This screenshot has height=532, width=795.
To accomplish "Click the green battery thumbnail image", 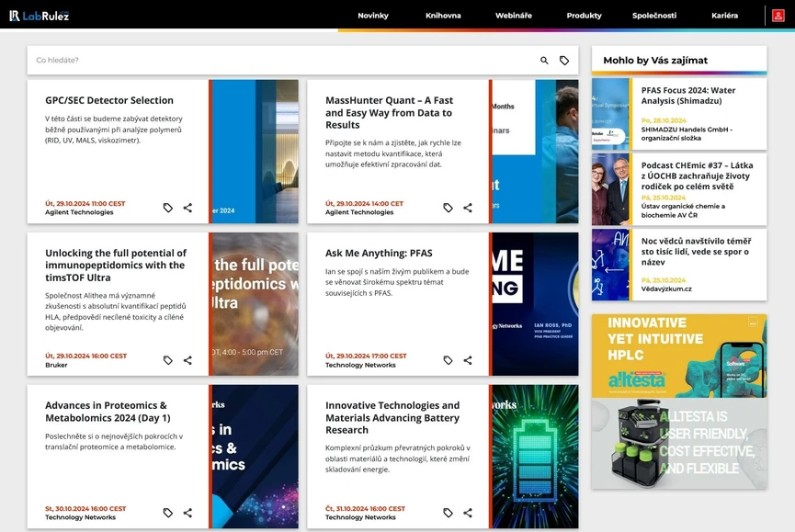I will click(x=534, y=457).
